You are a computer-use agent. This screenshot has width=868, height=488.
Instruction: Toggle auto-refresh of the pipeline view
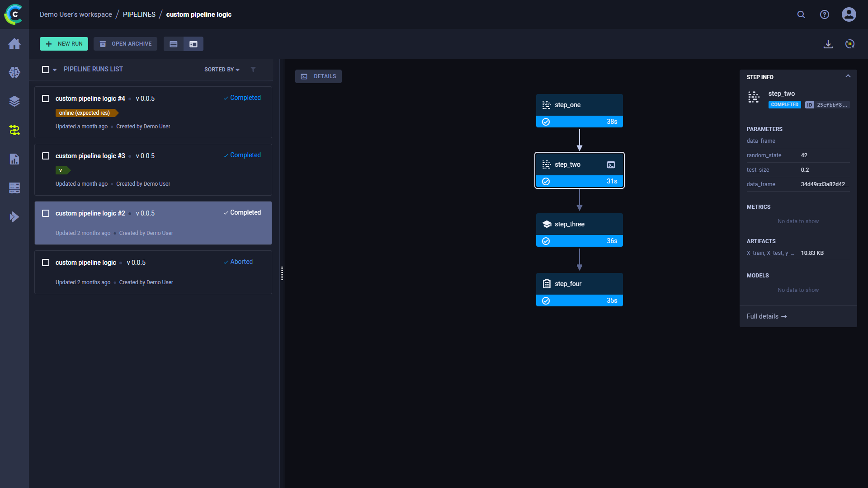(850, 44)
